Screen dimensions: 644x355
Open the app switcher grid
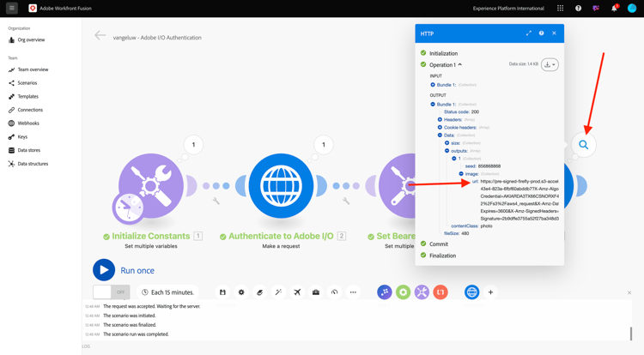point(560,9)
